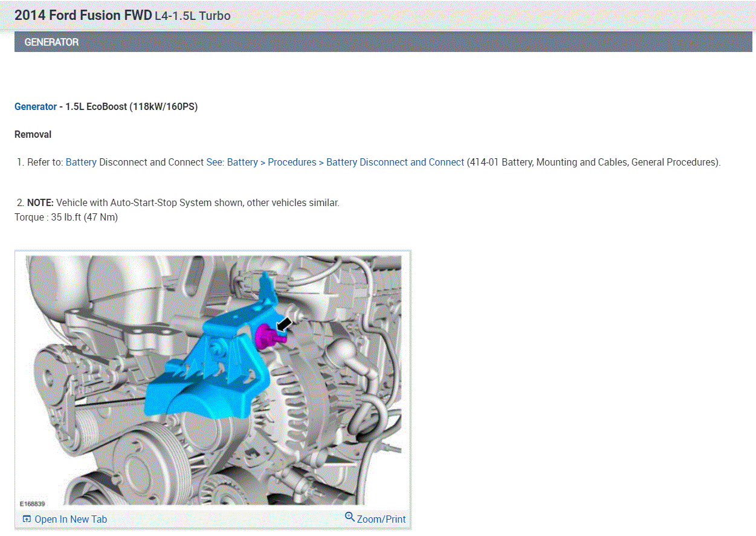Image resolution: width=756 pixels, height=536 pixels.
Task: Click the 'Torque : 35 lb.ft (47 Nm)' text
Action: pos(66,217)
